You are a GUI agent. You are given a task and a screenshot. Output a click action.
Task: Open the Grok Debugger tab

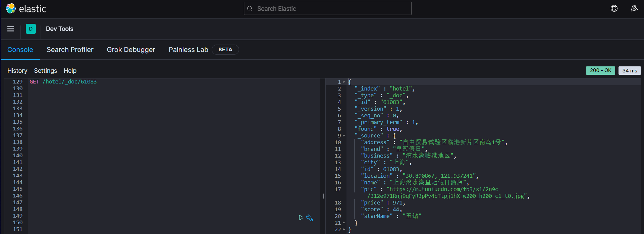131,50
